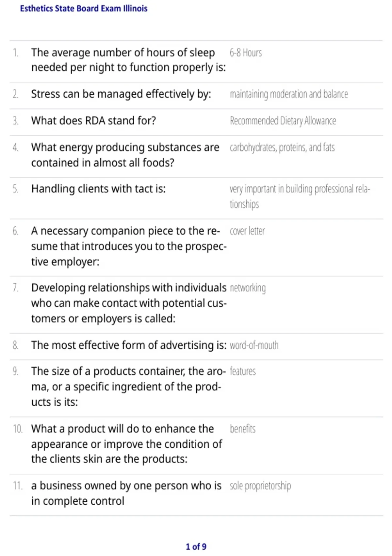Click the 'very important in building professional relationships' answer
392x556 pixels.
click(300, 197)
